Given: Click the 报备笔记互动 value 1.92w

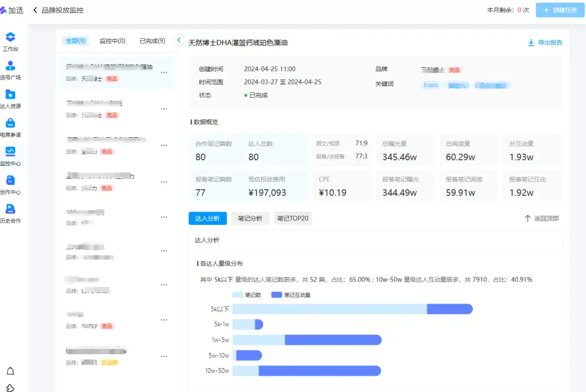Looking at the screenshot, I should coord(521,192).
